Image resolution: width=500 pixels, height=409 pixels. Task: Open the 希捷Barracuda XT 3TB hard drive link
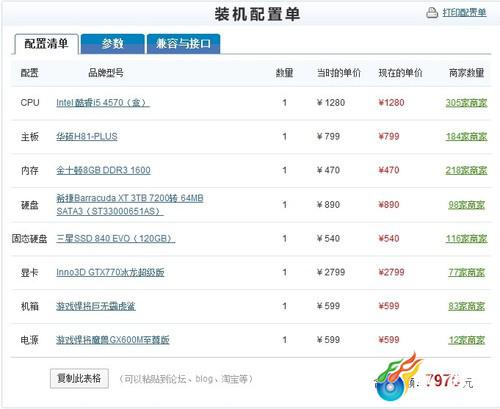pos(130,205)
